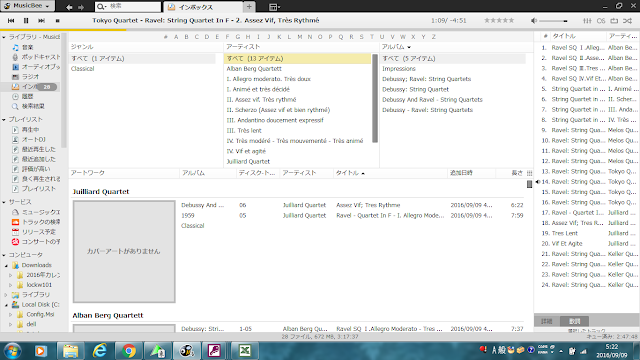The height and width of the screenshot is (360, 640).
Task: Skip to next track
Action: [x=41, y=20]
